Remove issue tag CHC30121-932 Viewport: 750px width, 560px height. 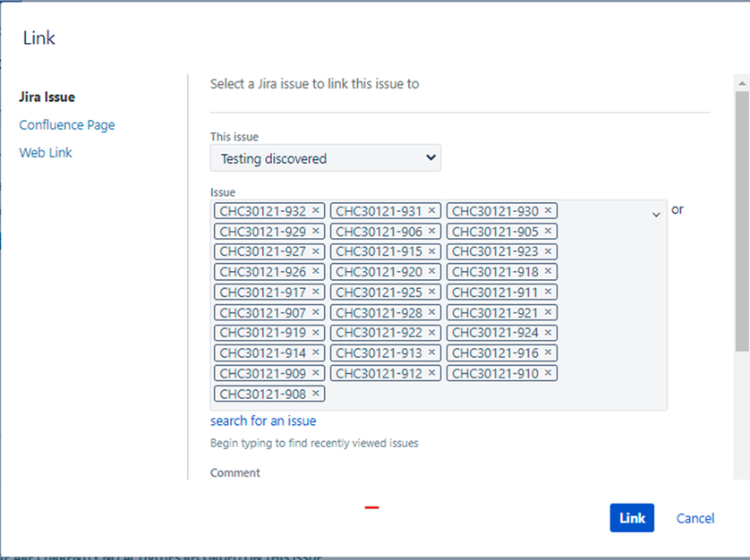click(316, 210)
